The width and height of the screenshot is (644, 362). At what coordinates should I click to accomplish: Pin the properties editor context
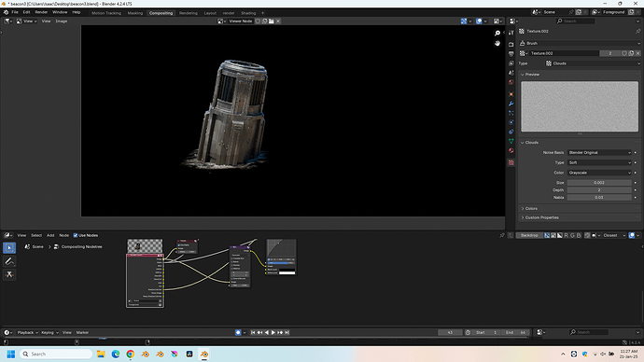coord(637,31)
